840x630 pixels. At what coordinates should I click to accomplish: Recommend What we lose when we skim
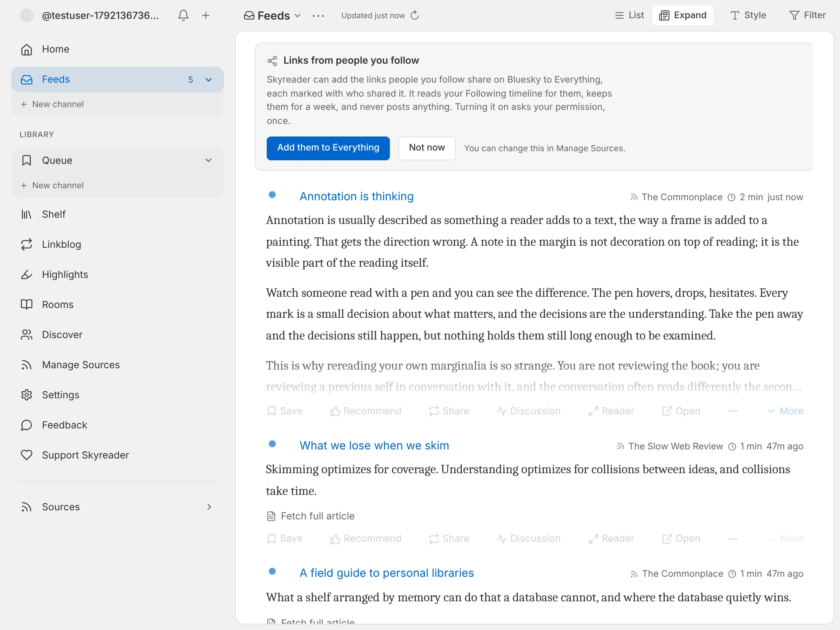point(365,539)
